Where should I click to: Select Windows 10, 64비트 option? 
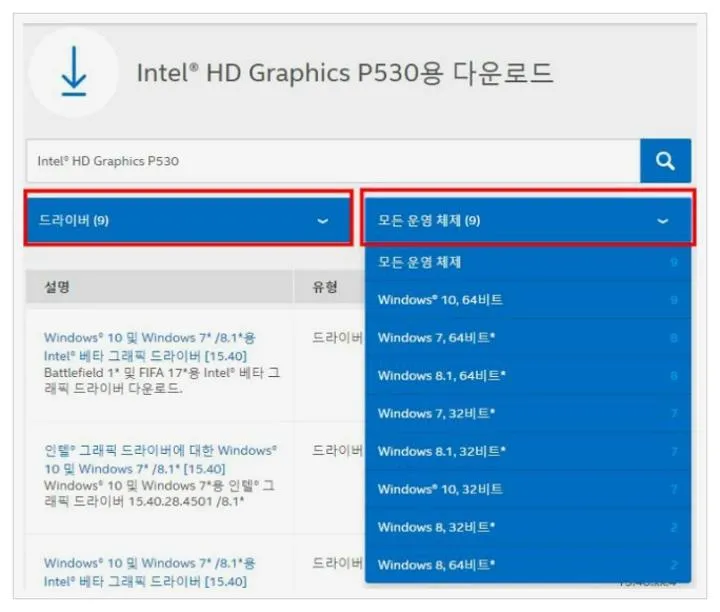(528, 300)
